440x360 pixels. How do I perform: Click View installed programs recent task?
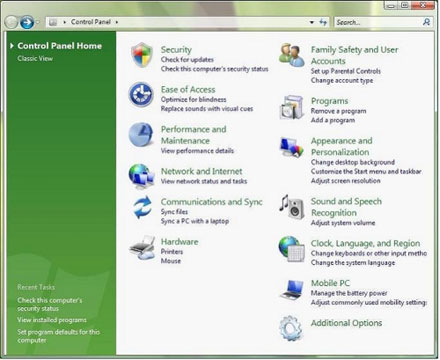click(52, 320)
